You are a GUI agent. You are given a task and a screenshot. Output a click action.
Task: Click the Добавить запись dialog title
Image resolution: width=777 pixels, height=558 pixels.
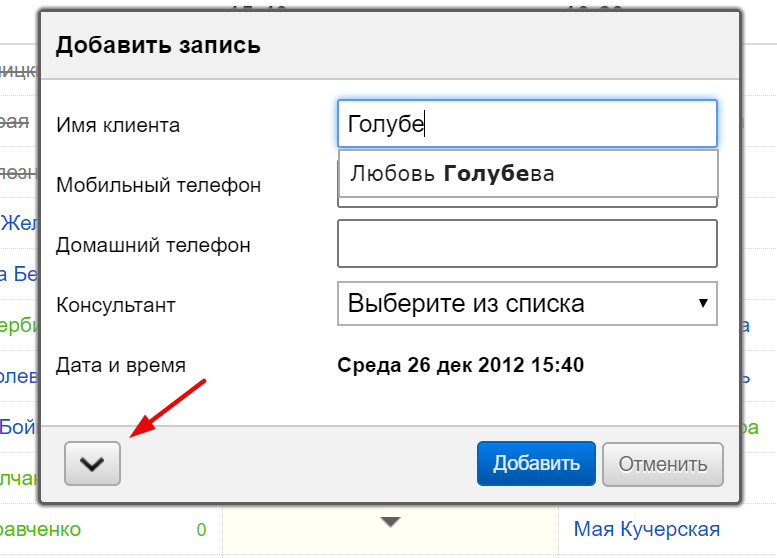coord(158,45)
